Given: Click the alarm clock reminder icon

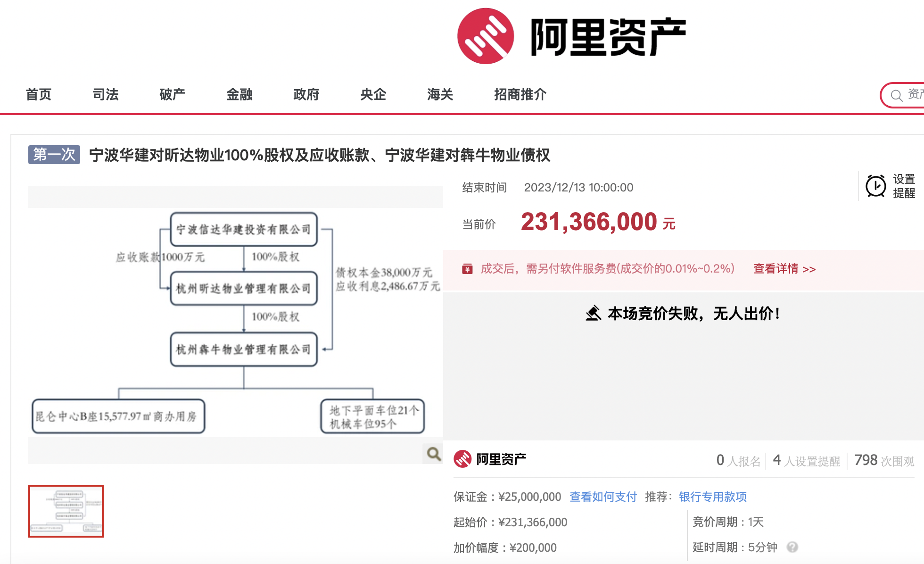Looking at the screenshot, I should click(x=876, y=186).
